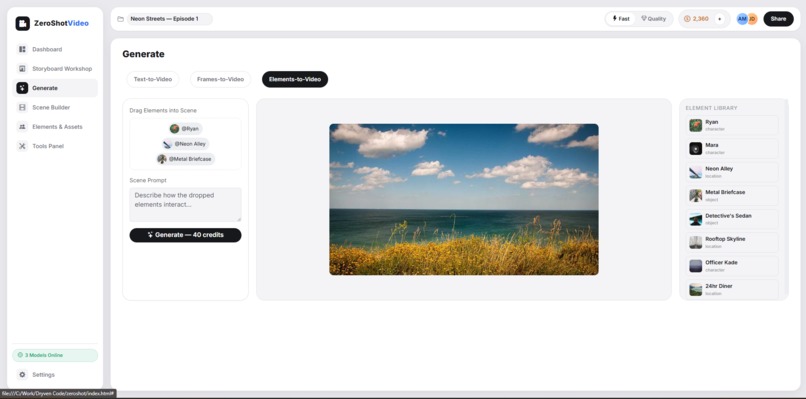Click the Dashboard grid icon

[22, 49]
